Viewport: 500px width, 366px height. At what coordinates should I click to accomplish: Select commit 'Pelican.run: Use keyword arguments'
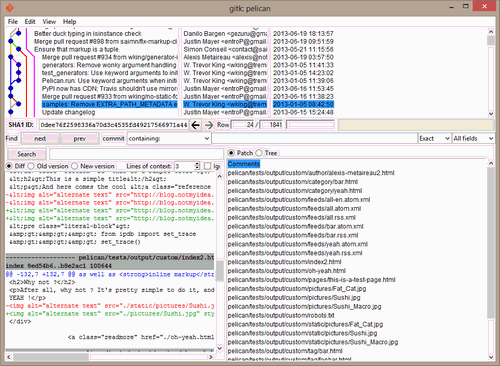click(109, 81)
